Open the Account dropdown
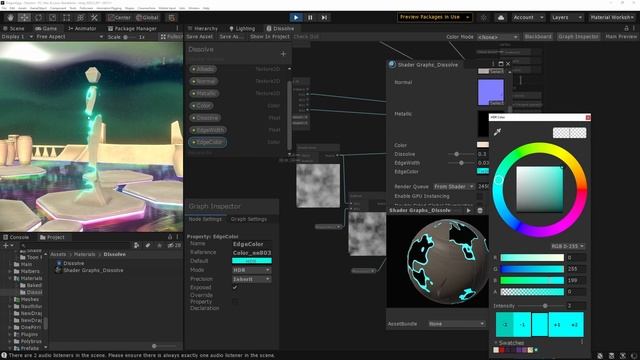Image resolution: width=640 pixels, height=360 pixels. click(528, 18)
